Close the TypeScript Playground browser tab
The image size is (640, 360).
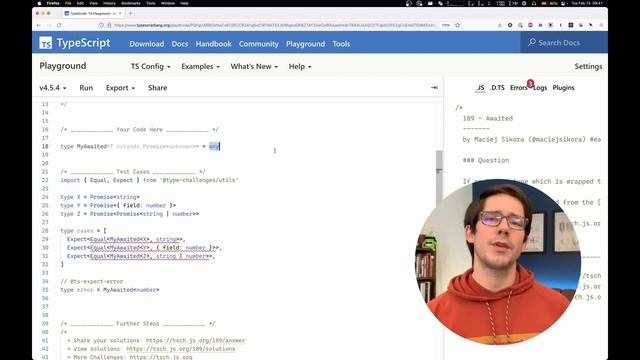(x=120, y=13)
